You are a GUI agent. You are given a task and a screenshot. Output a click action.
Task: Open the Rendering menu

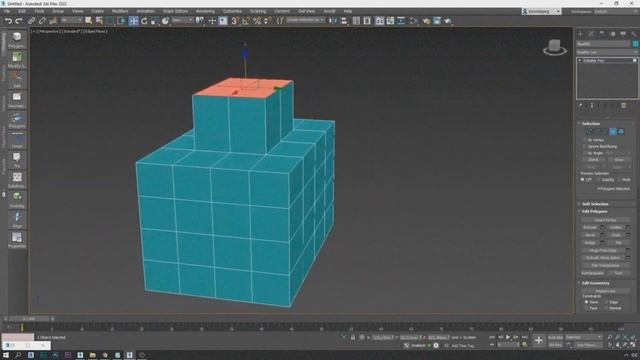click(205, 11)
